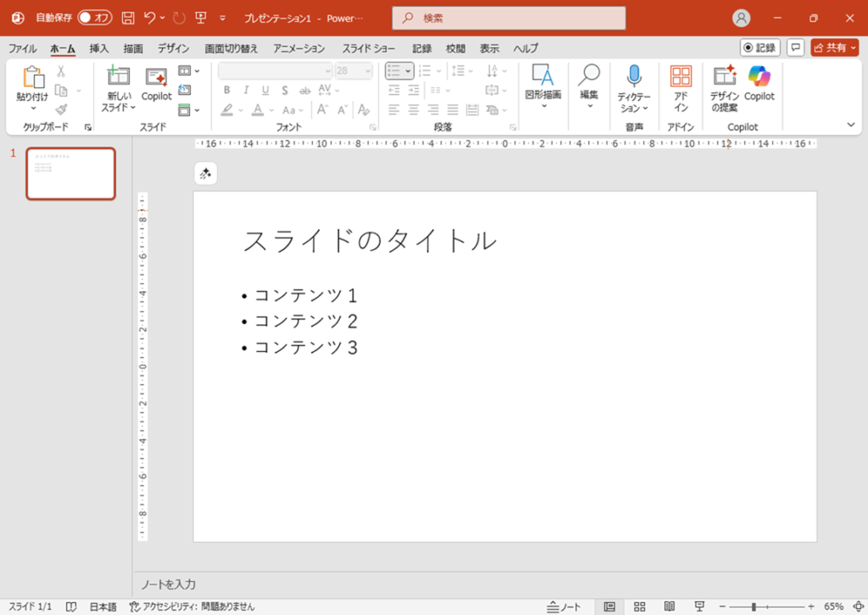Toggle Normal view button in status bar
868x615 pixels.
[609, 607]
